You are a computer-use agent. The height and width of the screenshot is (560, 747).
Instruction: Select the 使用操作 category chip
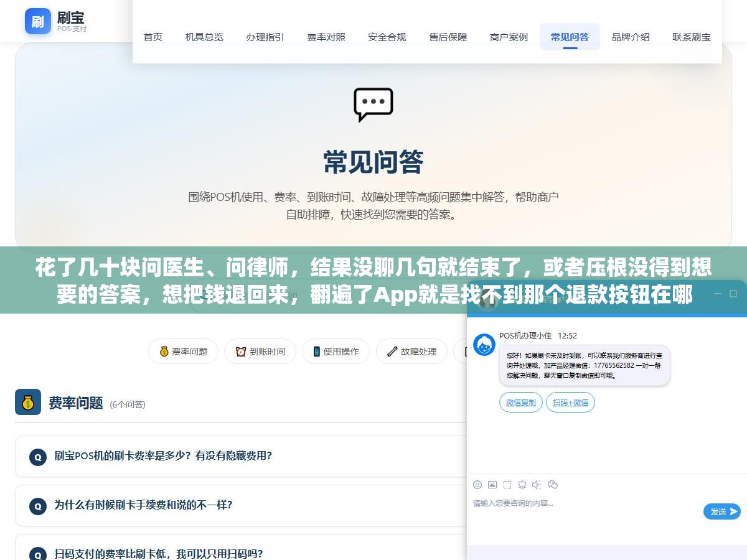(336, 352)
